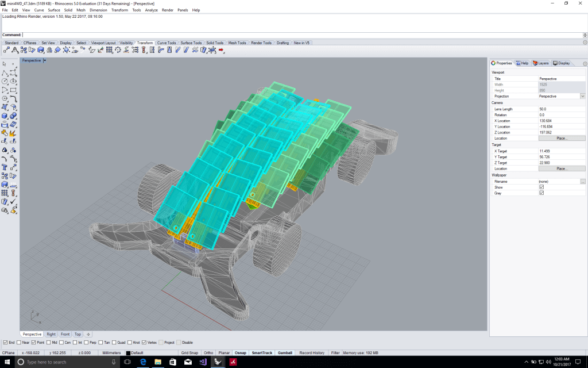588x368 pixels.
Task: Toggle Ortho mode in status bar
Action: (x=208, y=353)
